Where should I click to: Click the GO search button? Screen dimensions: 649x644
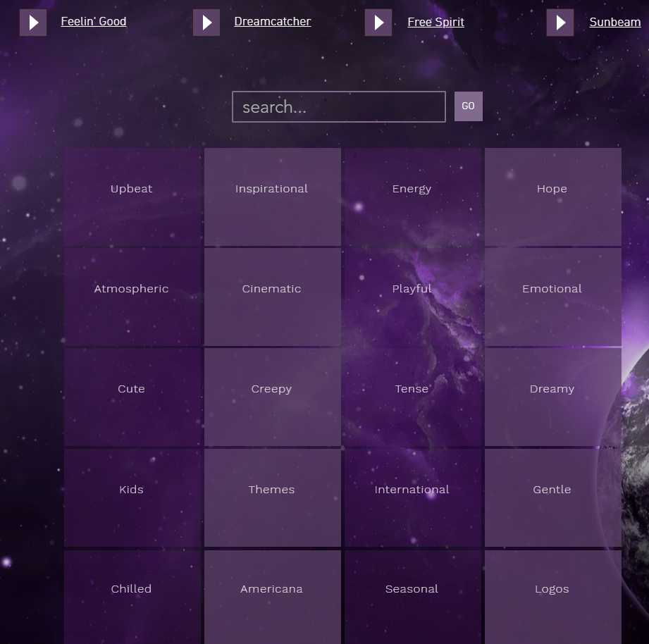tap(469, 106)
